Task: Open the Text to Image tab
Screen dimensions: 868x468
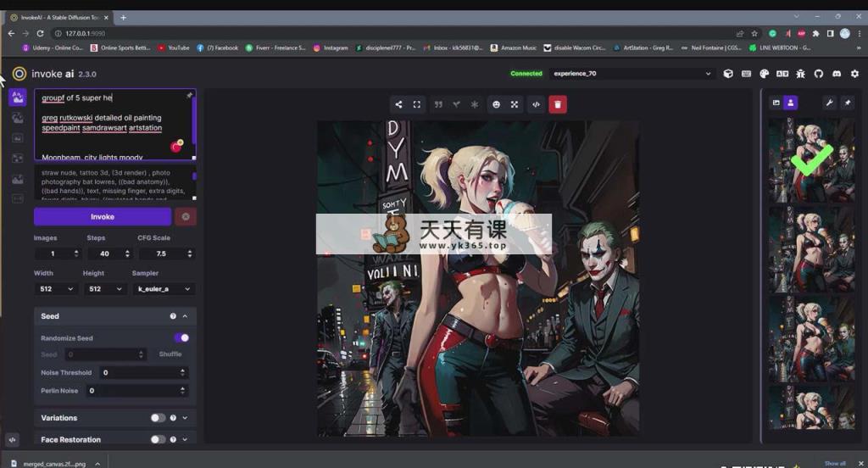Action: 18,97
